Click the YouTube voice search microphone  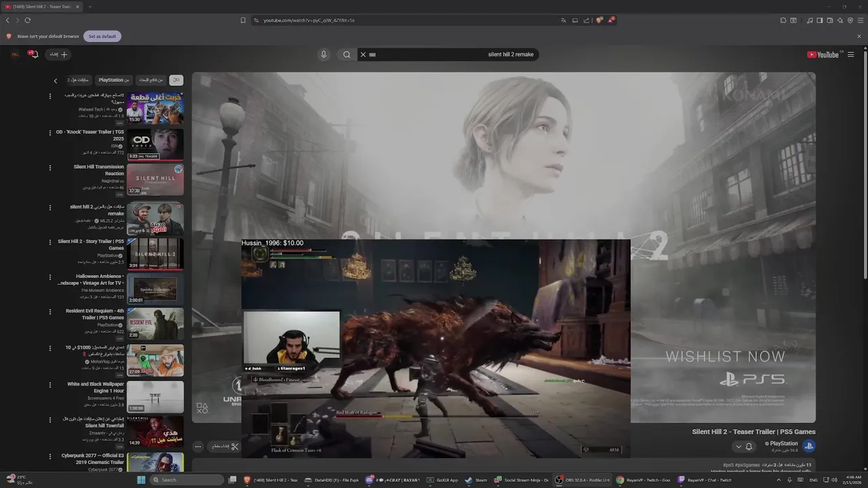(323, 54)
